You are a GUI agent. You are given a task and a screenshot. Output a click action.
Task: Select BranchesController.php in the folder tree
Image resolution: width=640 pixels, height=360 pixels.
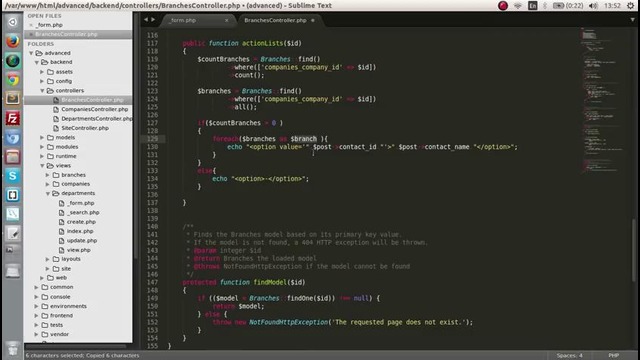click(x=92, y=100)
